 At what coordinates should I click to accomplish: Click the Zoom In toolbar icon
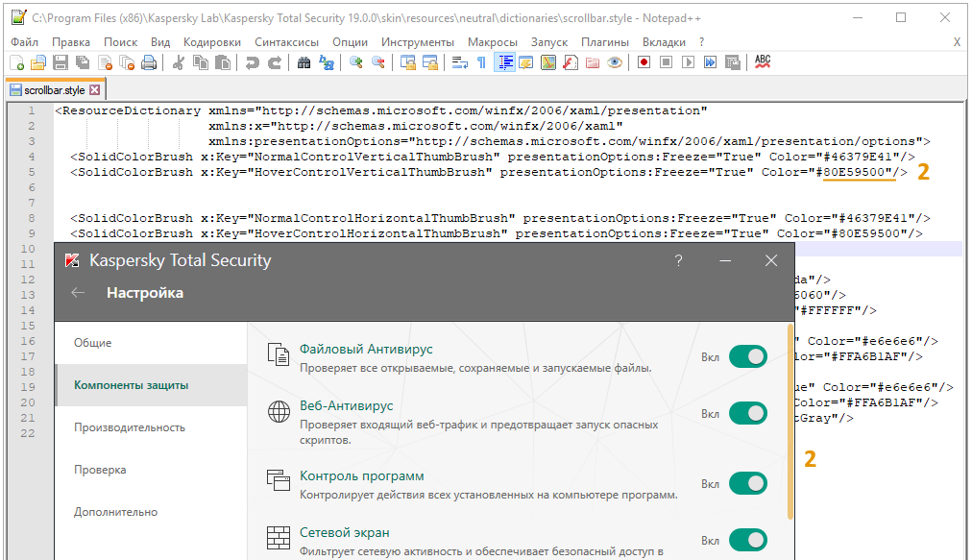(355, 62)
